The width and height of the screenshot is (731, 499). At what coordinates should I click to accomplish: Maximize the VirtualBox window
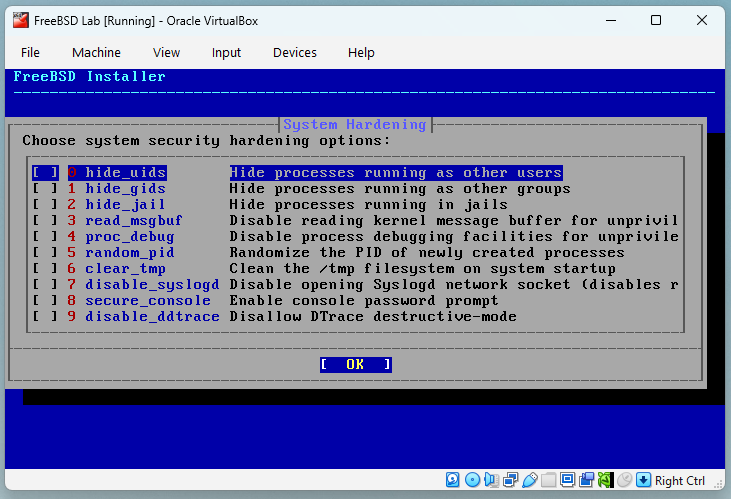(656, 21)
